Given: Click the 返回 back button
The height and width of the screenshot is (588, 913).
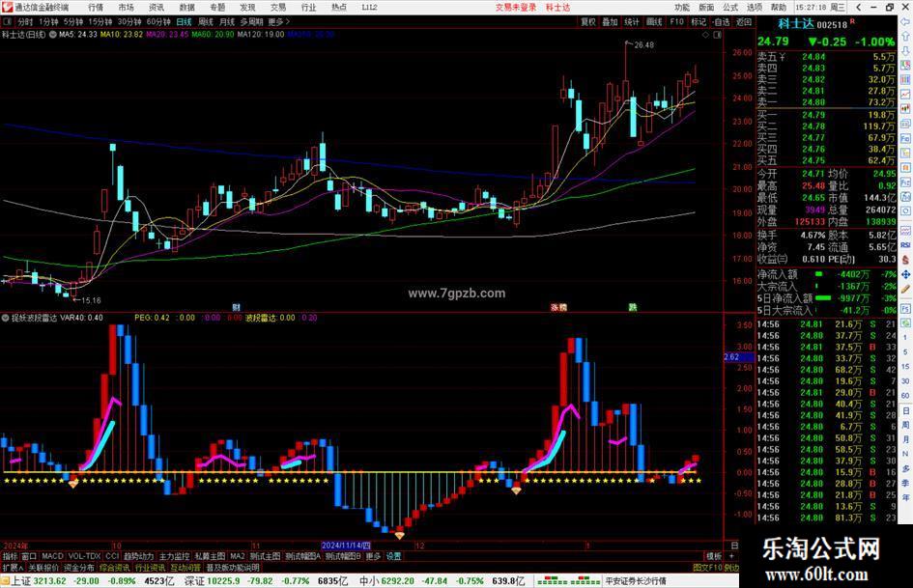Looking at the screenshot, I should [744, 21].
